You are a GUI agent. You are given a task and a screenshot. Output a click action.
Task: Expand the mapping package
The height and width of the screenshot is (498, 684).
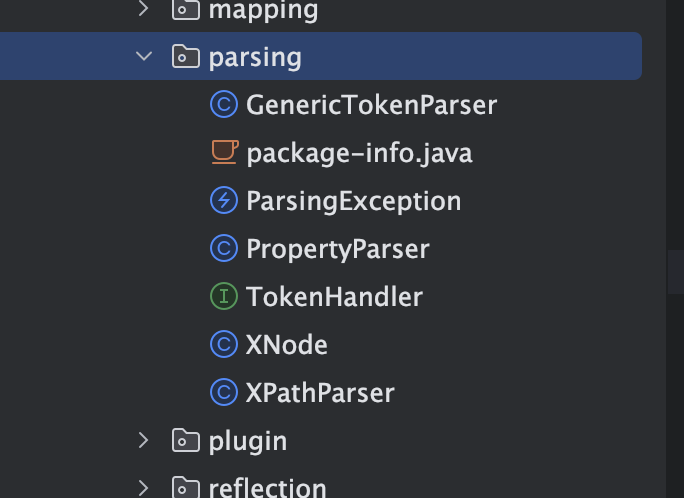[144, 9]
